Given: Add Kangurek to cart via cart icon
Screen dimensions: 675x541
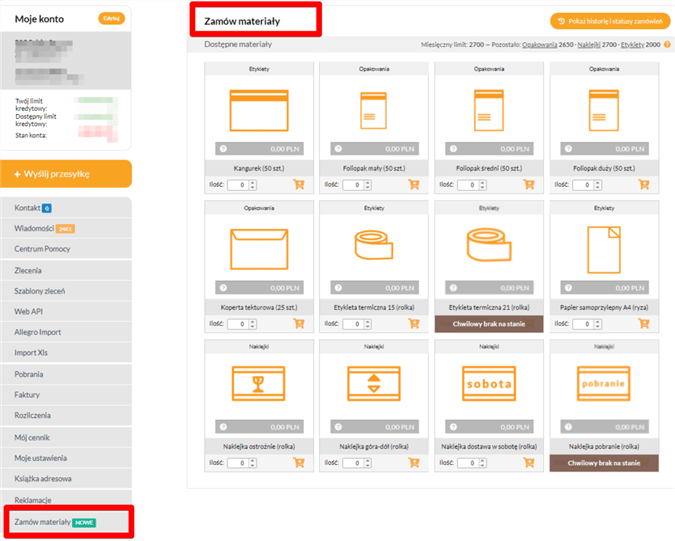Looking at the screenshot, I should 299,185.
